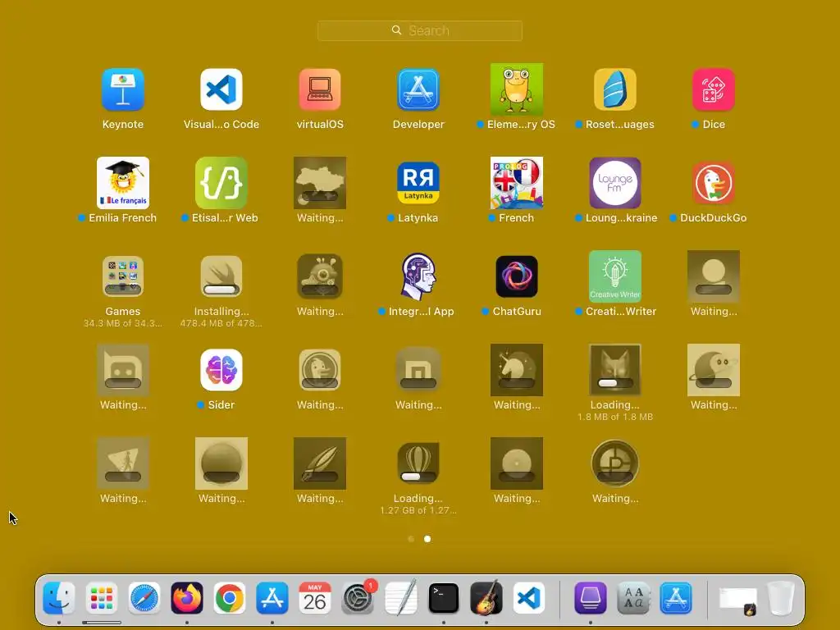Open System Preferences with badge in Dock
This screenshot has width=840, height=630.
[x=358, y=598]
